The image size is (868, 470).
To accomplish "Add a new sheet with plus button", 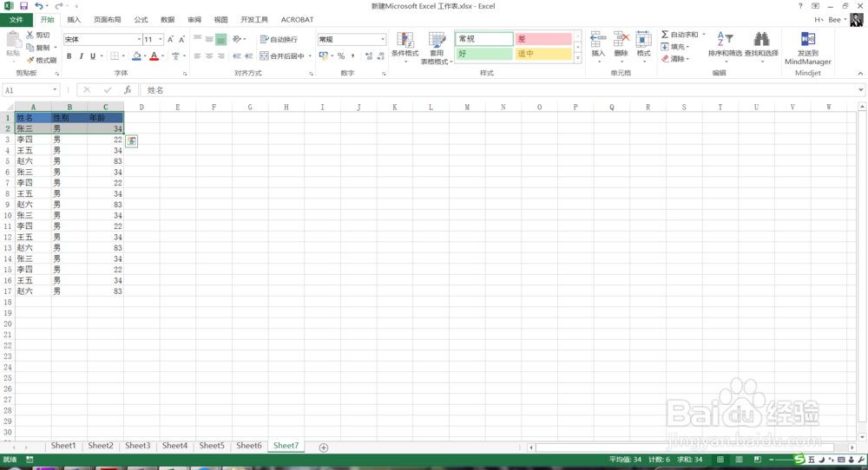I will [x=323, y=447].
